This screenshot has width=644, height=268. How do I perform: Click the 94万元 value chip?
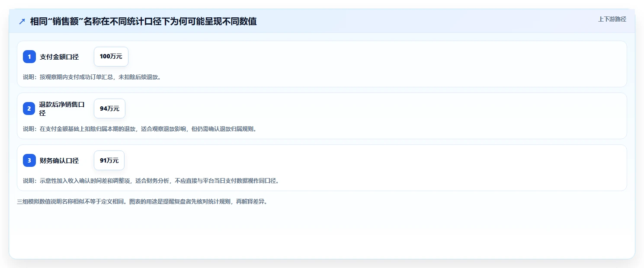coord(109,108)
